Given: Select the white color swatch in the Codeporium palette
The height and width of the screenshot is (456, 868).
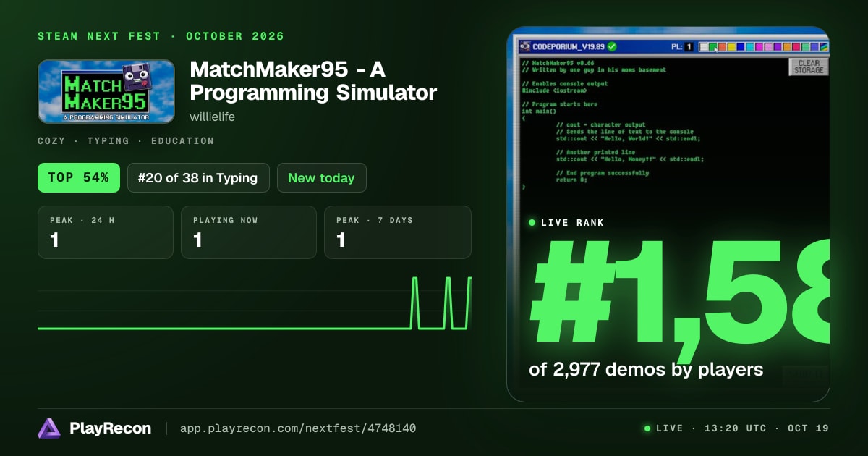Looking at the screenshot, I should click(x=703, y=47).
